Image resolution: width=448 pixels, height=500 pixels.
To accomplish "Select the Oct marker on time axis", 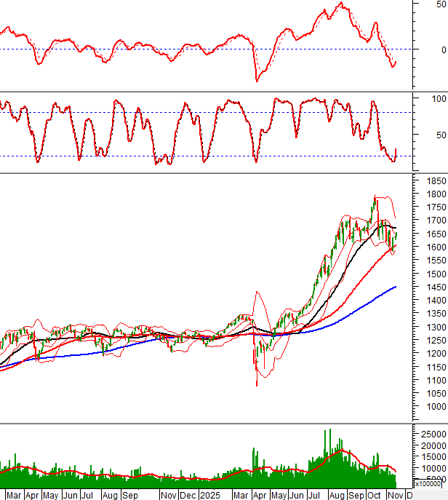I will 374,495.
